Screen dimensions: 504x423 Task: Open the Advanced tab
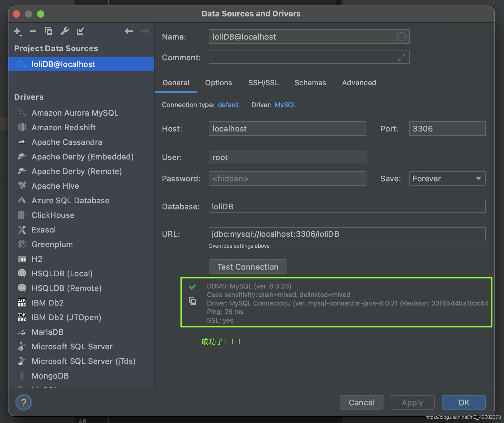point(359,83)
